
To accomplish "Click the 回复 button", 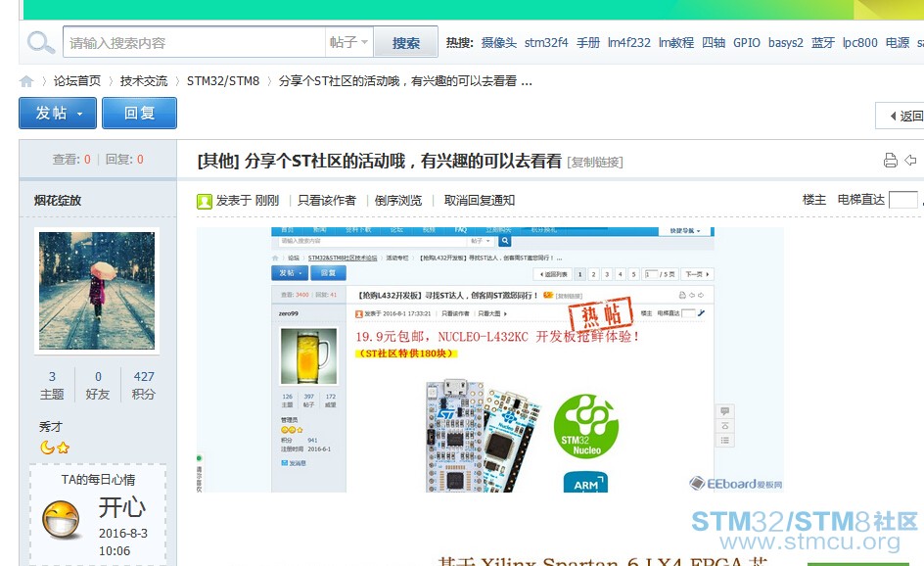I will tap(139, 114).
